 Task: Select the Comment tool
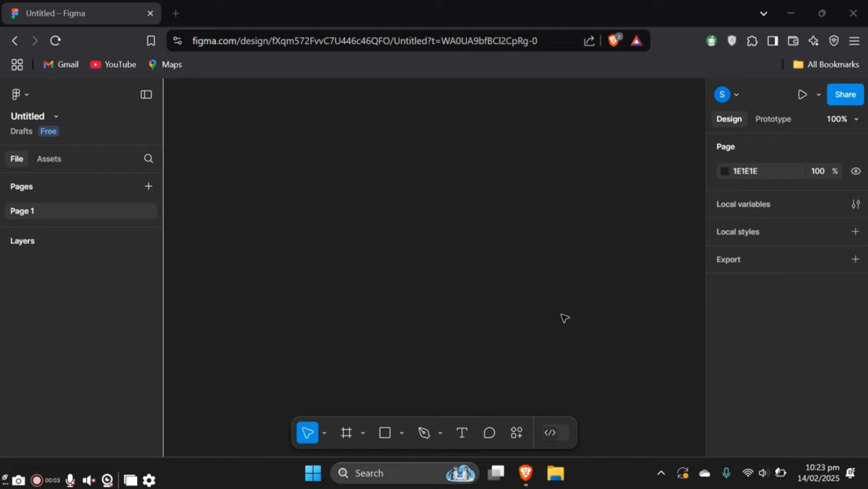click(x=489, y=433)
